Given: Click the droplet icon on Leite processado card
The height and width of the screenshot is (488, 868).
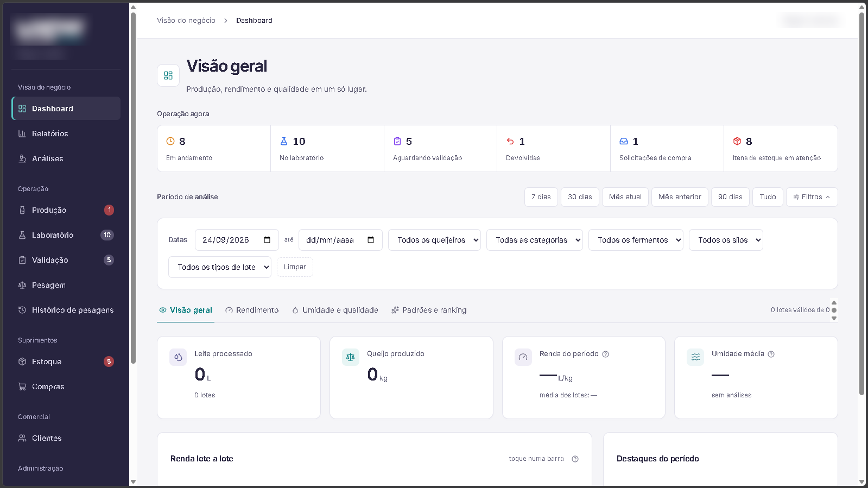Looking at the screenshot, I should 178,357.
